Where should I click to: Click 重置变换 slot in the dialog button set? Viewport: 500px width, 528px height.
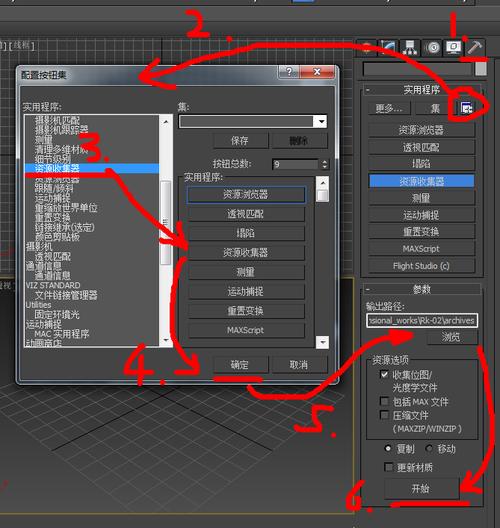pyautogui.click(x=246, y=311)
